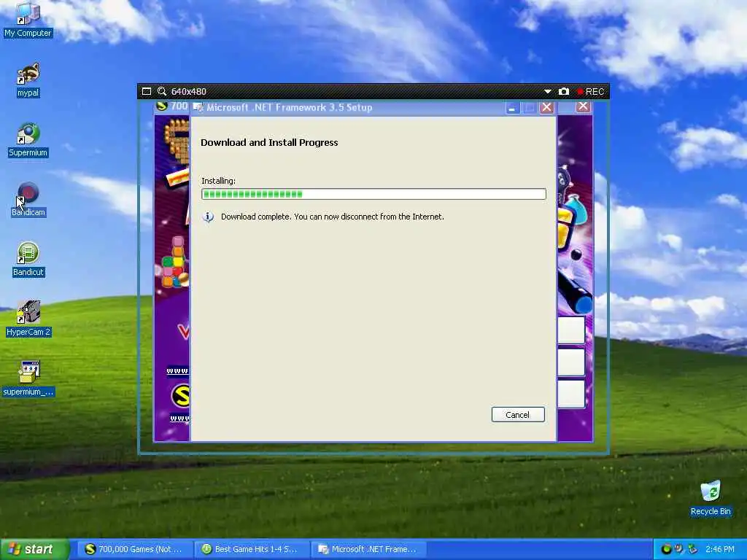Click the 'Download complete' status message text
Screen dimensions: 747x560
coord(333,217)
